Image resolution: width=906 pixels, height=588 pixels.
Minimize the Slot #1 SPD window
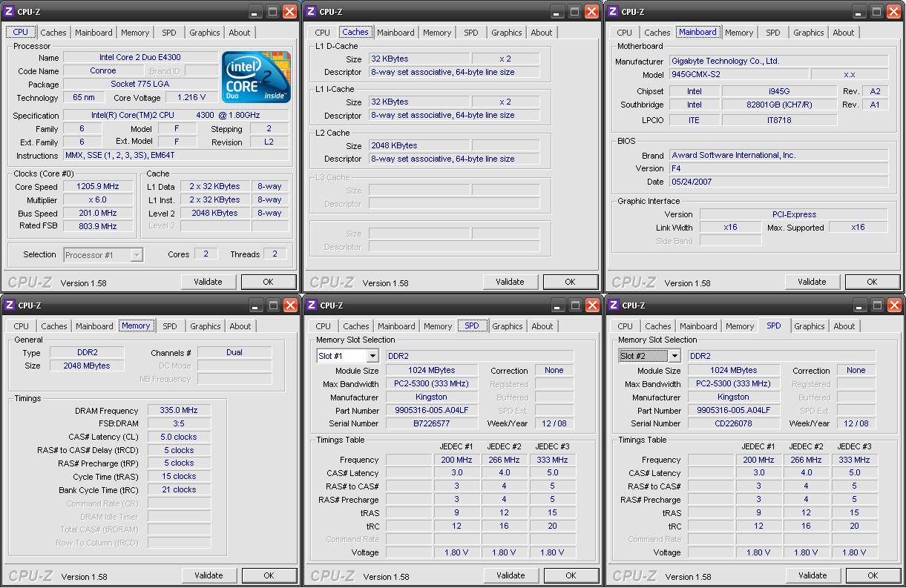[558, 305]
